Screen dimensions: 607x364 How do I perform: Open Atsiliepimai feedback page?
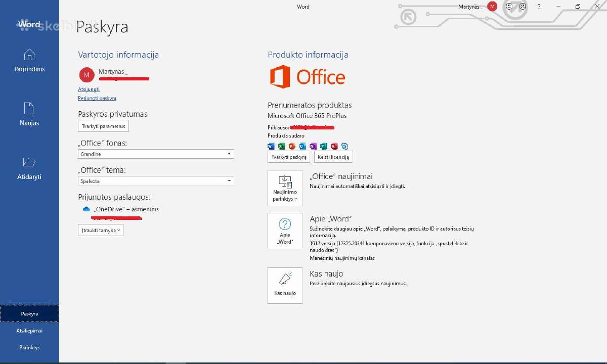(x=29, y=331)
